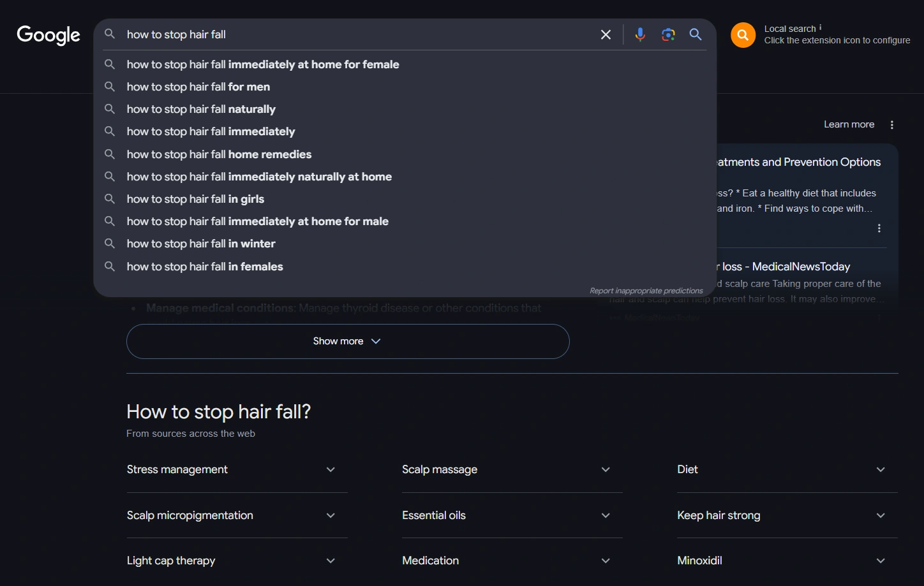Select suggestion 'how to stop hair fall for men'
Viewport: 924px width, 586px height.
[x=405, y=87]
